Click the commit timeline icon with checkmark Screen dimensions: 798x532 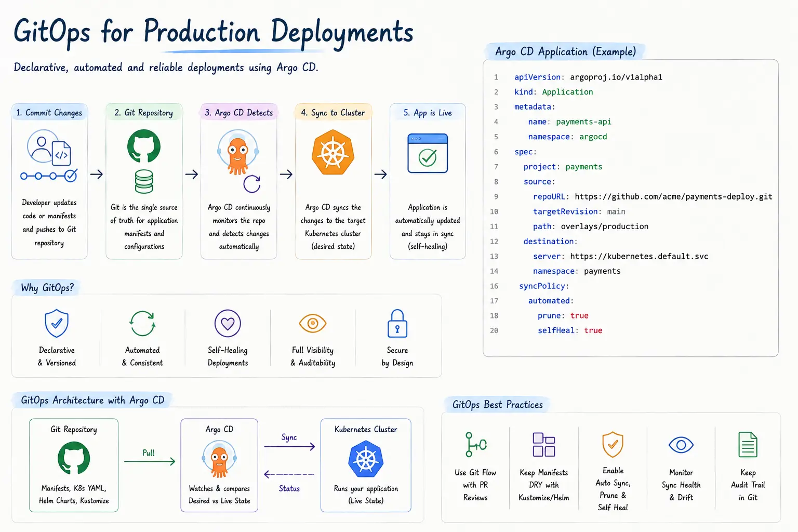click(49, 176)
